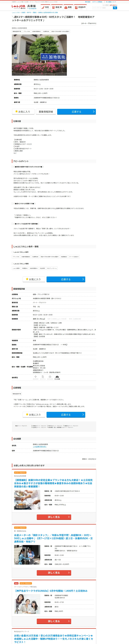Click 未経験歓迎 condition tag
Image resolution: width=129 pixels, height=644 pixels.
pyautogui.click(x=64, y=257)
